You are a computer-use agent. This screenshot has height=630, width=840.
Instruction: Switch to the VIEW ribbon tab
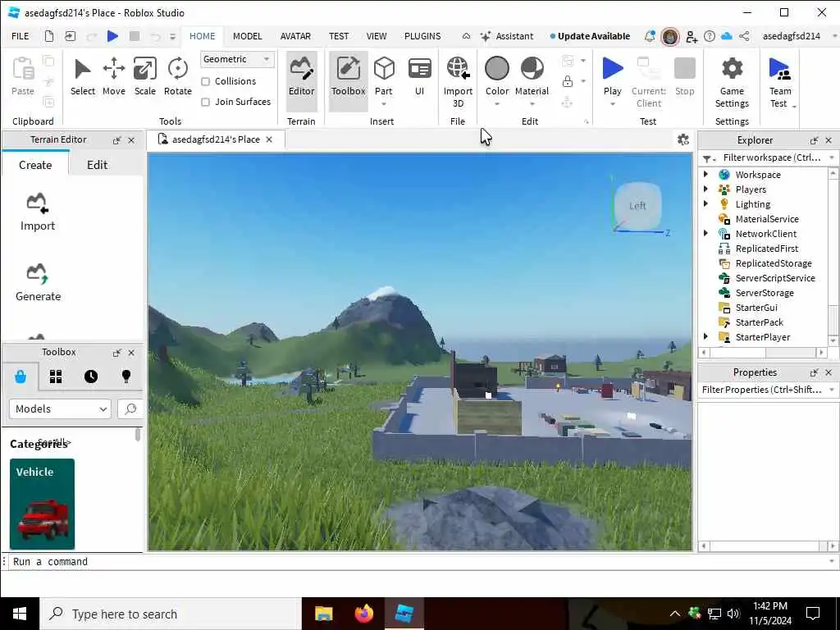(x=376, y=36)
